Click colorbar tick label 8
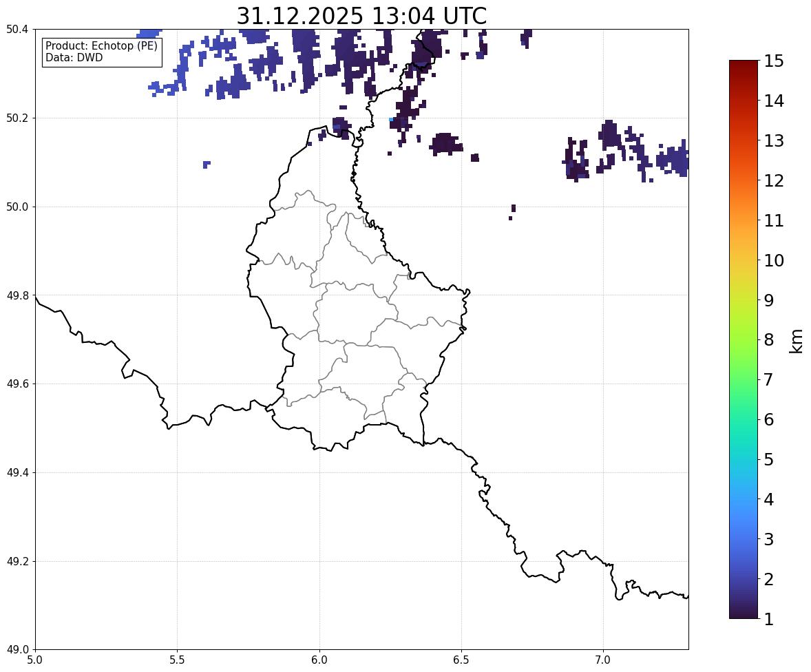The height and width of the screenshot is (672, 811). click(769, 340)
